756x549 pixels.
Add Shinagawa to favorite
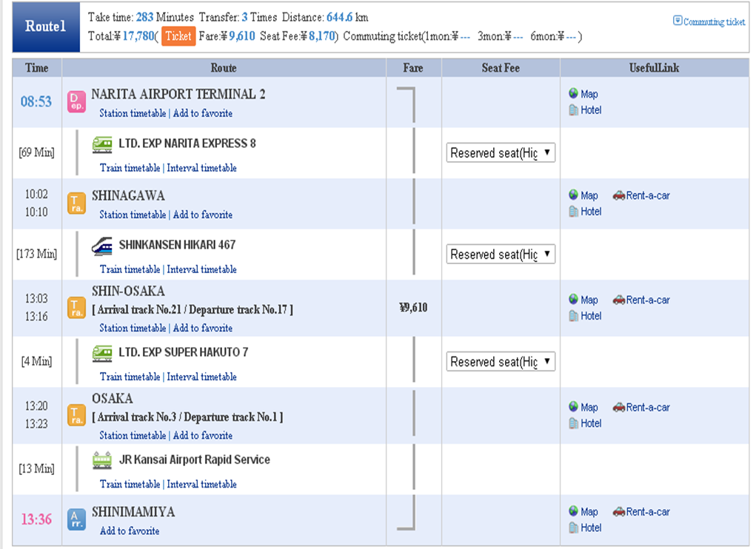(x=202, y=215)
